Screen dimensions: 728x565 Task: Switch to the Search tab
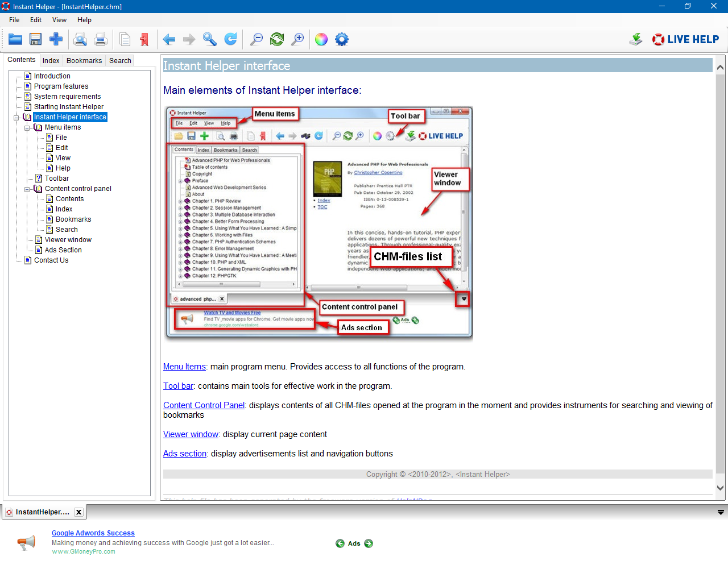[x=120, y=61]
